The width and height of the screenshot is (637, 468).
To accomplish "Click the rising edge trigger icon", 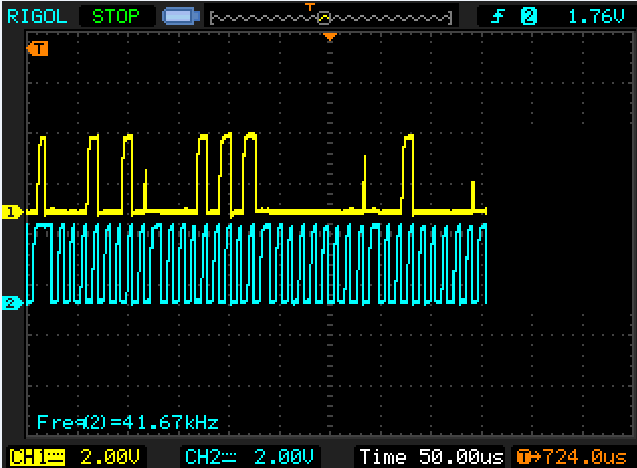I will coord(498,17).
